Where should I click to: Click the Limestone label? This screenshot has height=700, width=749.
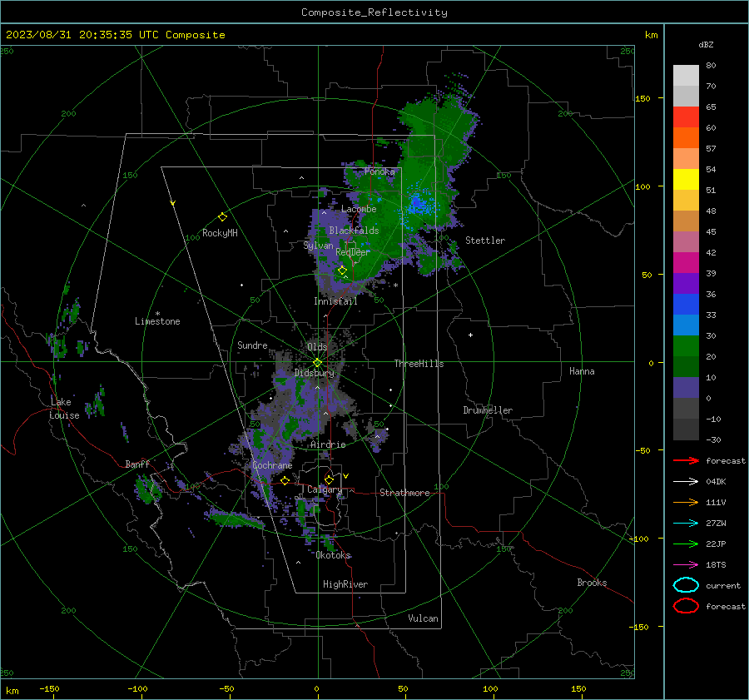157,321
